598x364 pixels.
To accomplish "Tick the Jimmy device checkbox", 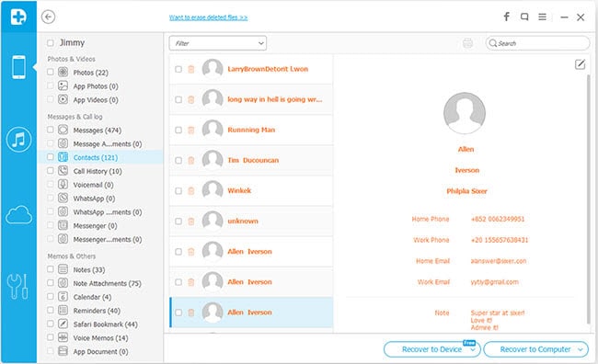I will point(51,42).
